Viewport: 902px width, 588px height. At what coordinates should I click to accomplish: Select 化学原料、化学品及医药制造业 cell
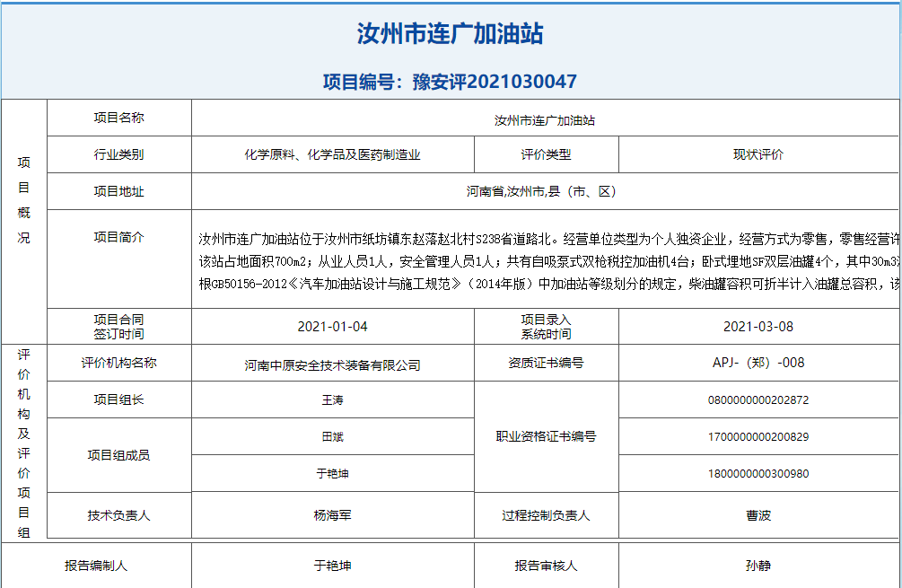(x=332, y=154)
